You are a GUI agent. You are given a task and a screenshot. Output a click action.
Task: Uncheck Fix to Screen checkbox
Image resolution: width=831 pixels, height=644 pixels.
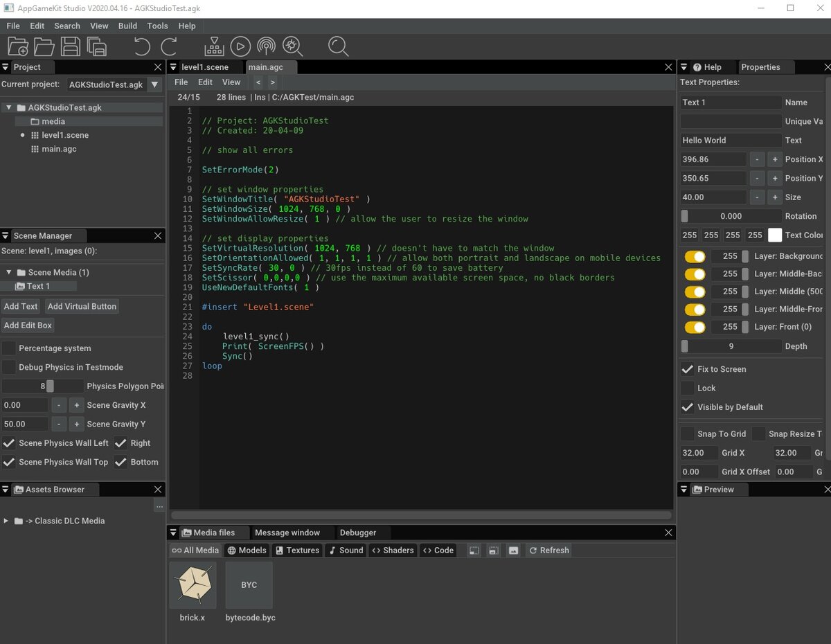pyautogui.click(x=688, y=369)
